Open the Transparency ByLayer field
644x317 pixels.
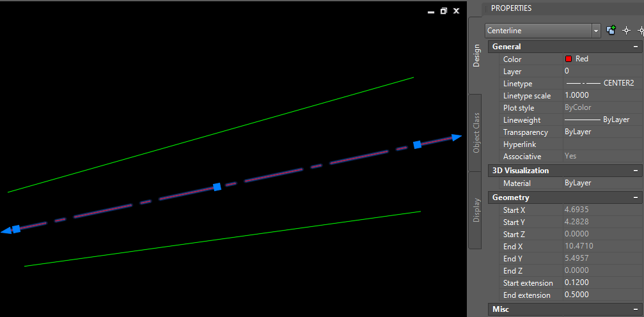(x=603, y=132)
